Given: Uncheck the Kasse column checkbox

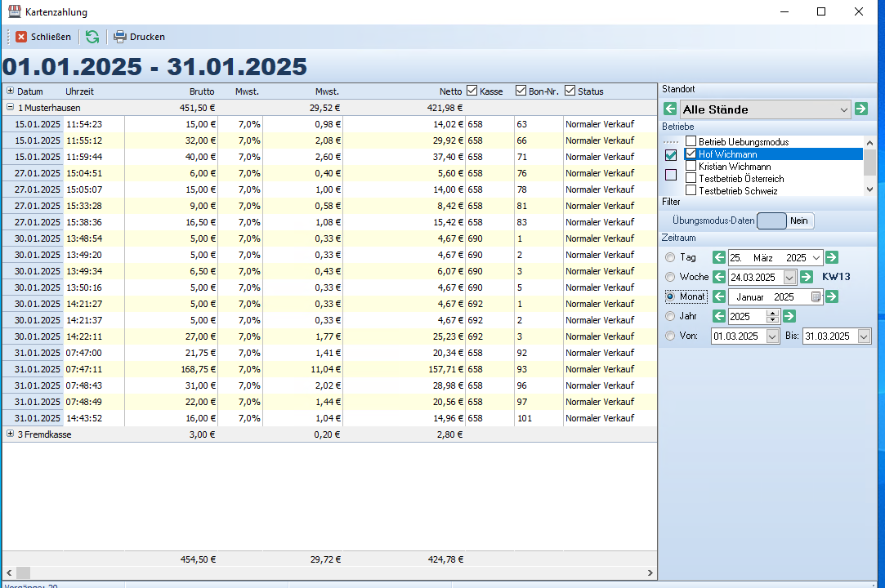Looking at the screenshot, I should pyautogui.click(x=472, y=91).
